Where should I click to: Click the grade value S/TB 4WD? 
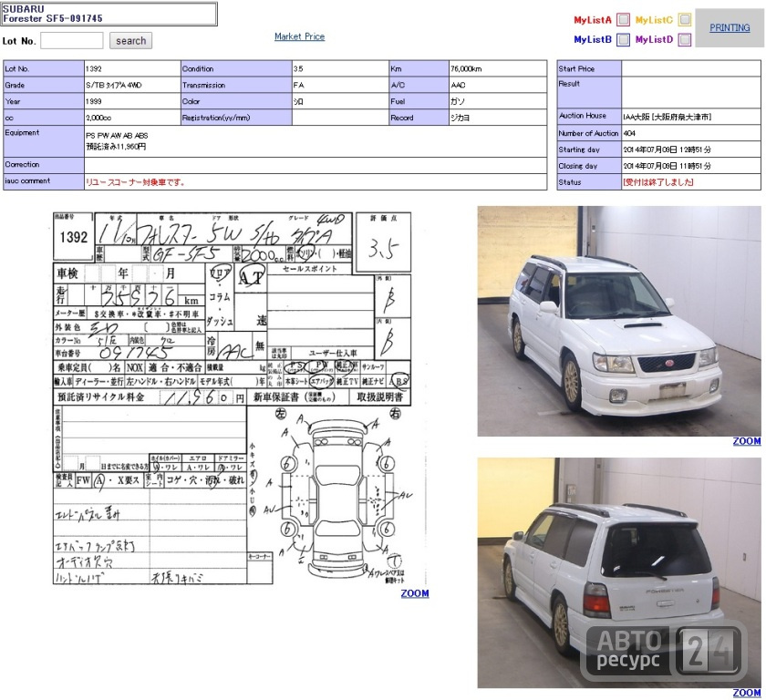point(113,86)
